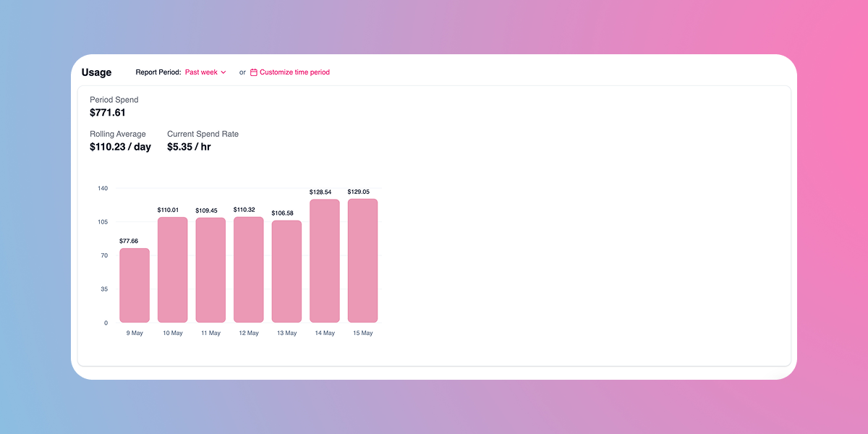This screenshot has width=868, height=434.
Task: Click the 11 May bar in the chart
Action: [210, 270]
